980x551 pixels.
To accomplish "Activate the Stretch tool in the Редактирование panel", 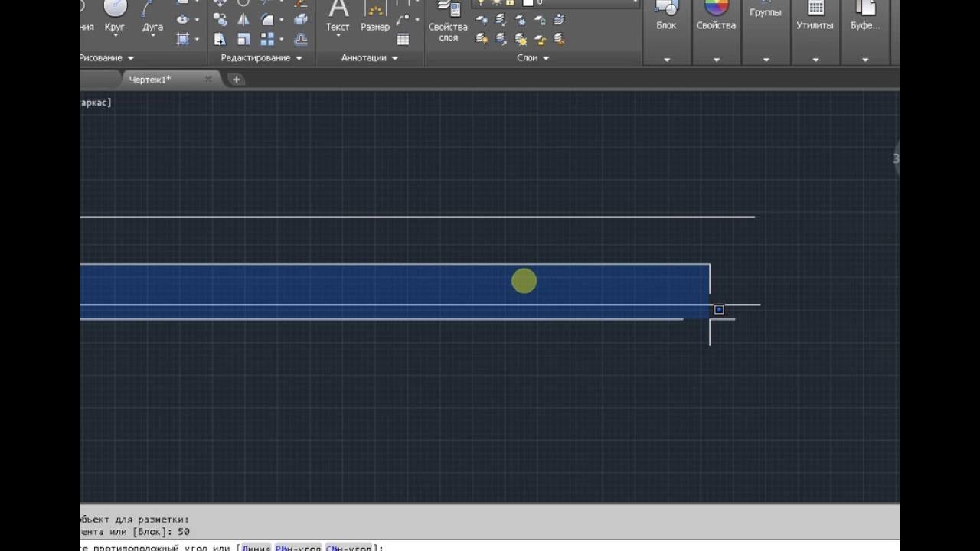I will point(220,39).
